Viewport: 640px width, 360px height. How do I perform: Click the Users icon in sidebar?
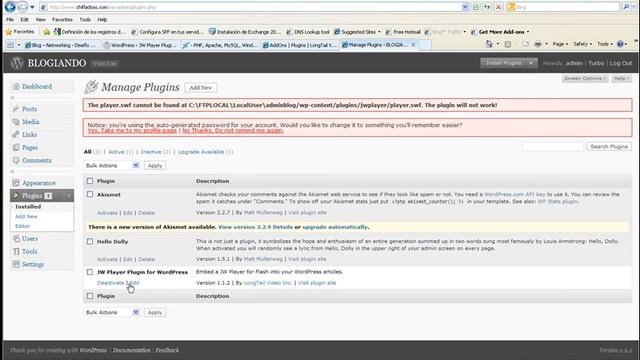[16, 238]
